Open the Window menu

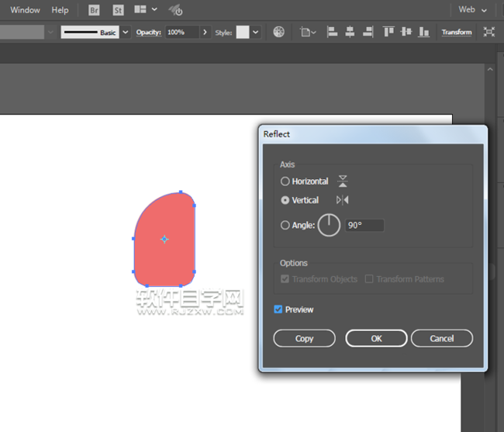[x=25, y=10]
